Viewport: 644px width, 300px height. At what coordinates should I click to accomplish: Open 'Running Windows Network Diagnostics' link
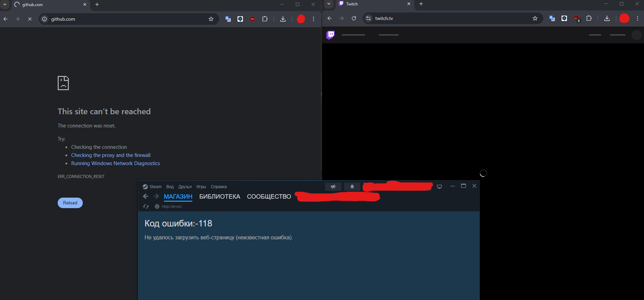pos(115,163)
